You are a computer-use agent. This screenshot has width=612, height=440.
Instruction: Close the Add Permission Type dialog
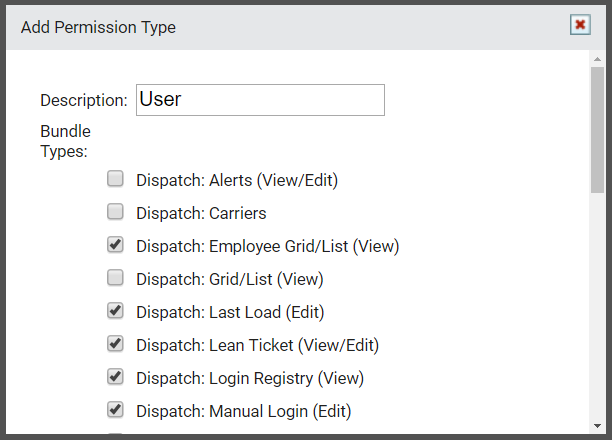click(580, 25)
